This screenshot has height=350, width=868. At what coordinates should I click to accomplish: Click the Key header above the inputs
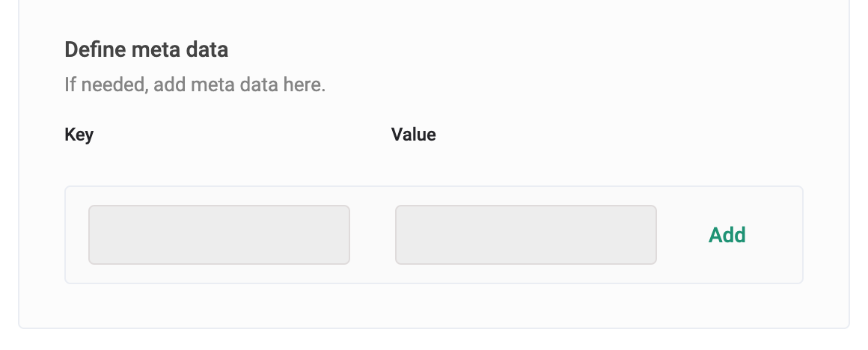click(x=79, y=135)
